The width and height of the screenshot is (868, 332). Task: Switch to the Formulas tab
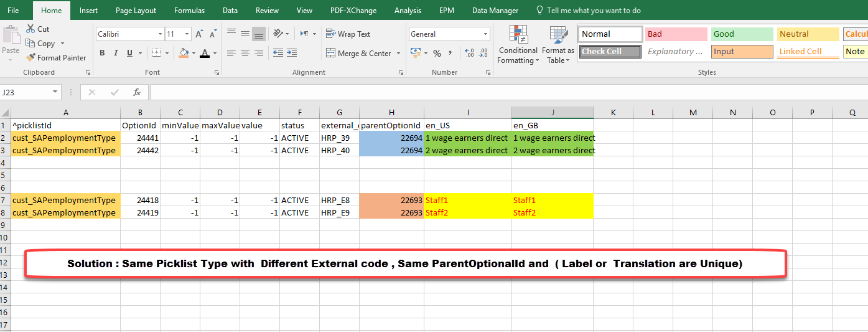click(189, 11)
